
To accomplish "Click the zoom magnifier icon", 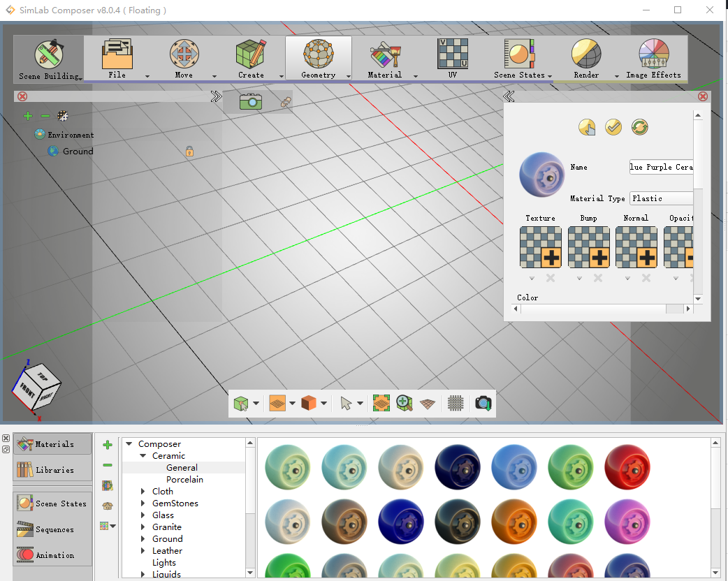I will click(405, 403).
